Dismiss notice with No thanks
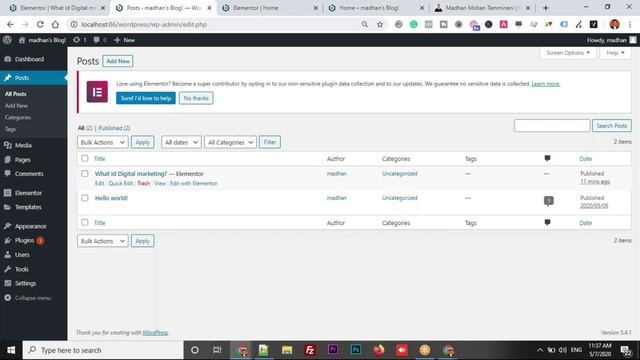This screenshot has width=640, height=360. point(196,98)
